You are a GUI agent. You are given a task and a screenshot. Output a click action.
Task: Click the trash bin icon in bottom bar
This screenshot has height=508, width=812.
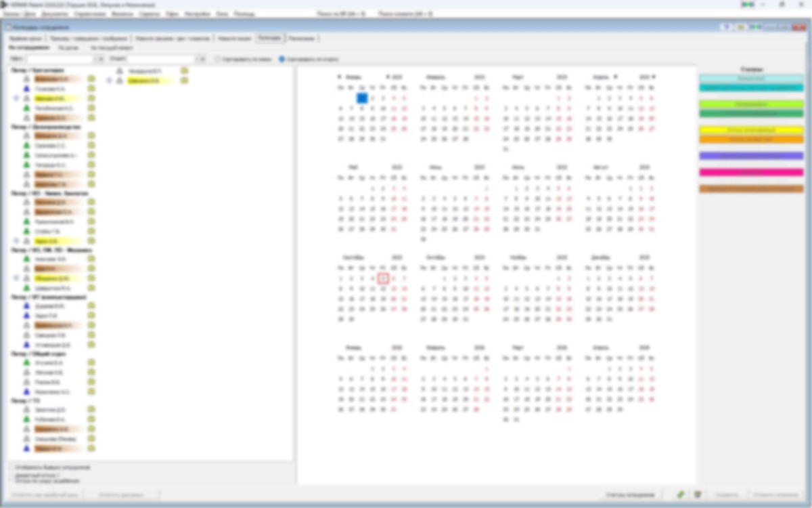coord(698,495)
